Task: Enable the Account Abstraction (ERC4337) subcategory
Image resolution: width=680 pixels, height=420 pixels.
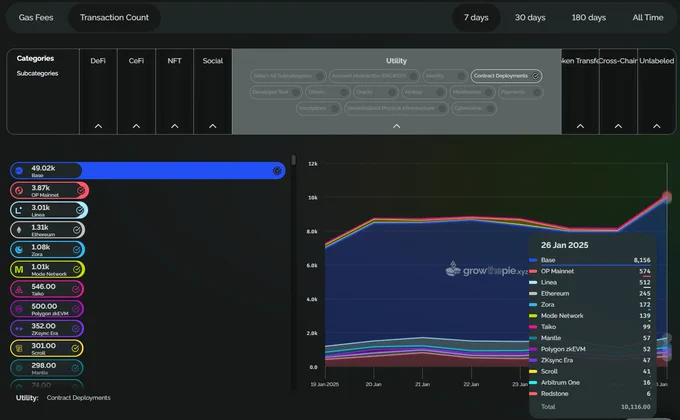Action: click(374, 76)
